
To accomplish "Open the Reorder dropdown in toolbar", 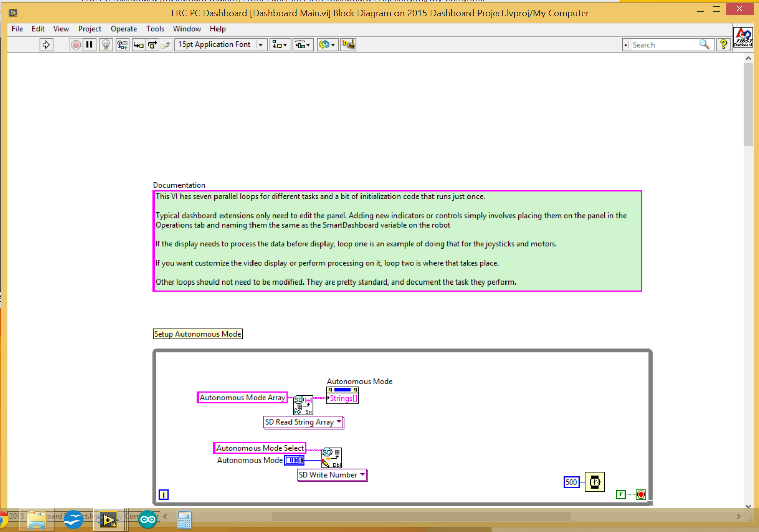I will click(x=327, y=45).
